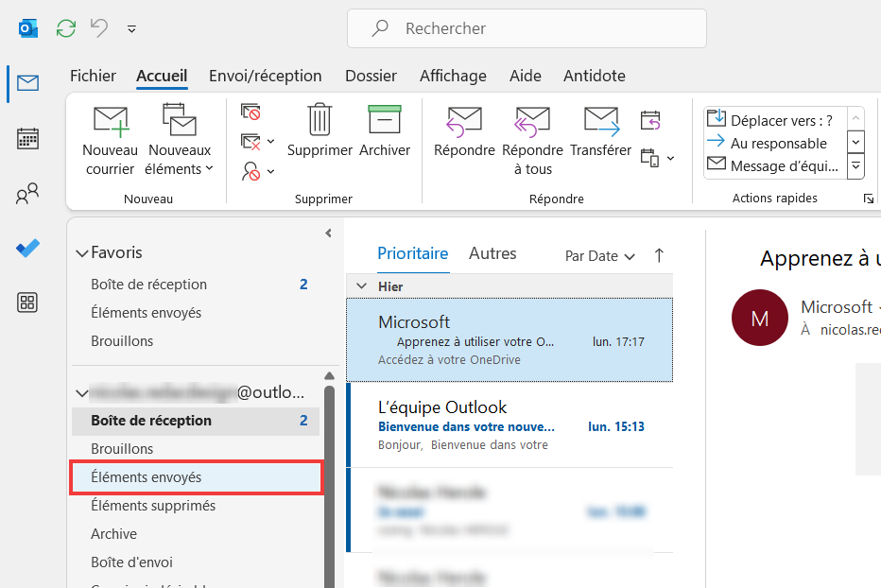The width and height of the screenshot is (881, 588).
Task: Click the Outlook app icon in title bar
Action: tap(28, 28)
